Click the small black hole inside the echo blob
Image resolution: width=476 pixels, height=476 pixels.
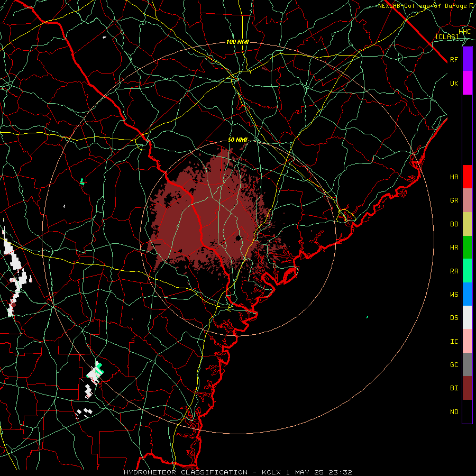(x=239, y=237)
